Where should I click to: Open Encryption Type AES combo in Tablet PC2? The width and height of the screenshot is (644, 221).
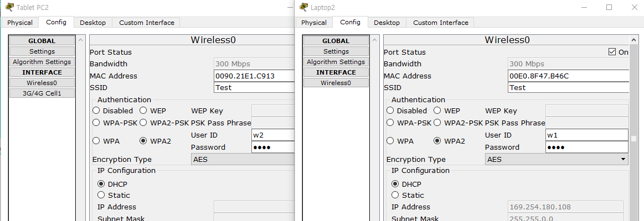243,160
